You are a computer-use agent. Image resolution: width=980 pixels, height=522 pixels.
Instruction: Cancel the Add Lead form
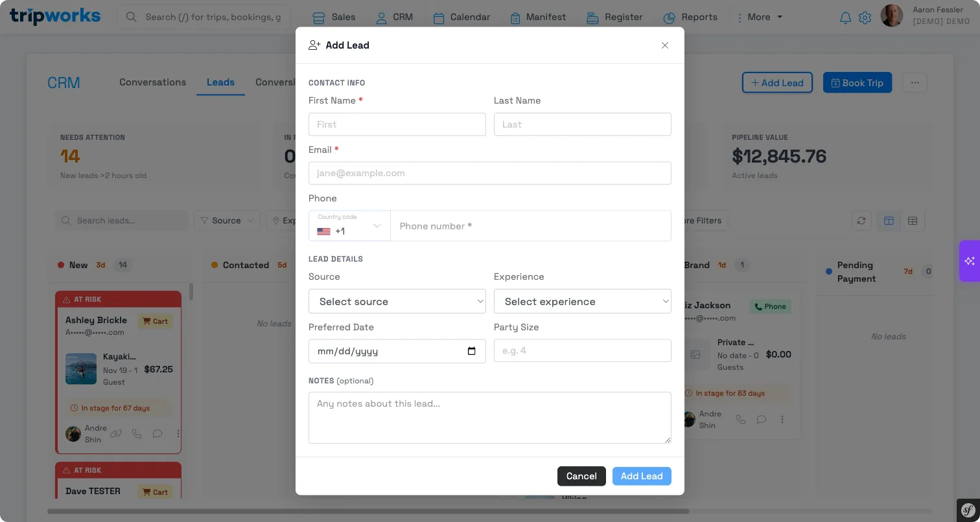pyautogui.click(x=581, y=476)
